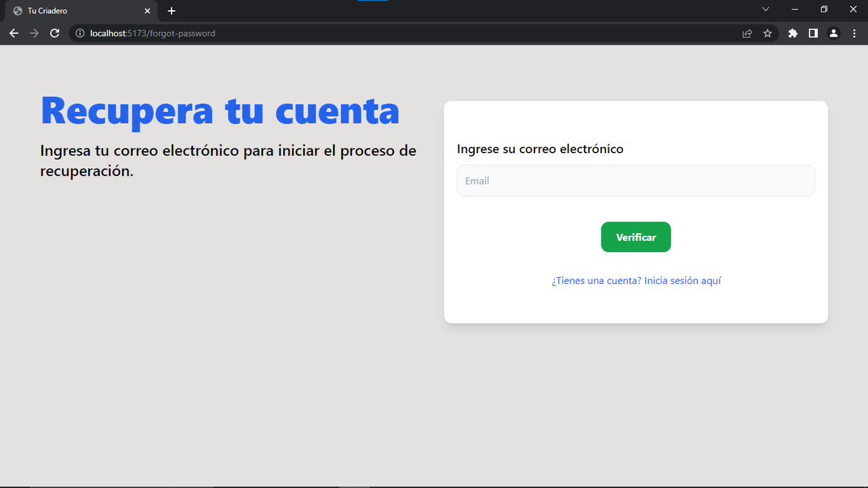
Task: Click the Verificar button
Action: pyautogui.click(x=635, y=237)
